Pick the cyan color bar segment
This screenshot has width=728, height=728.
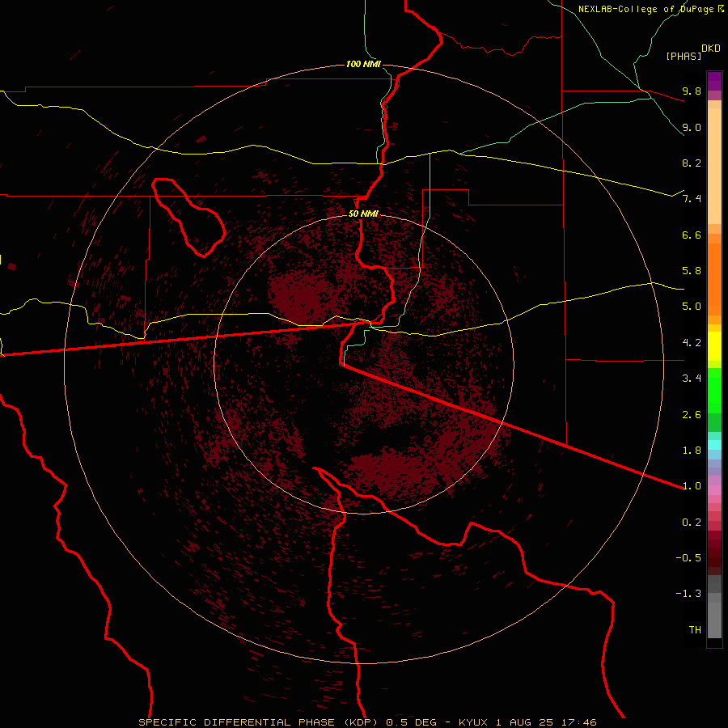[x=714, y=444]
